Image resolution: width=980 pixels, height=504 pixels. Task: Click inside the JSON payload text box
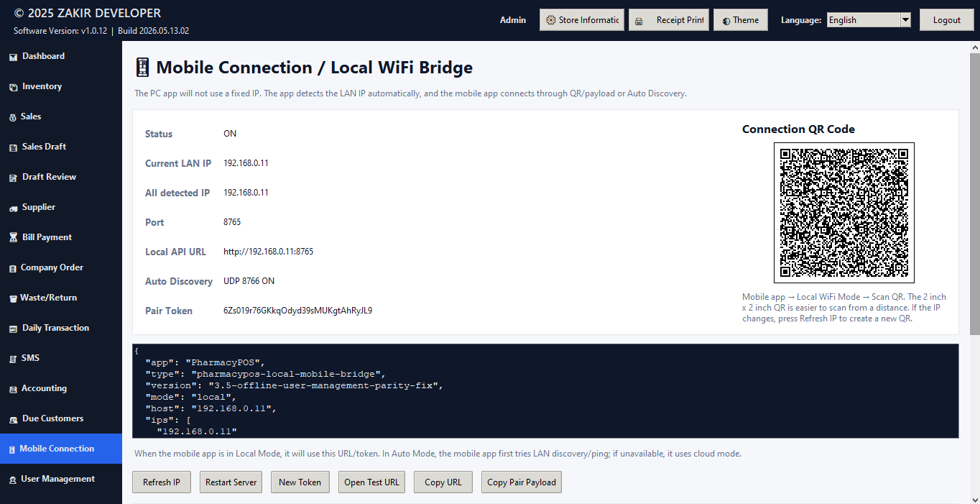(545, 390)
